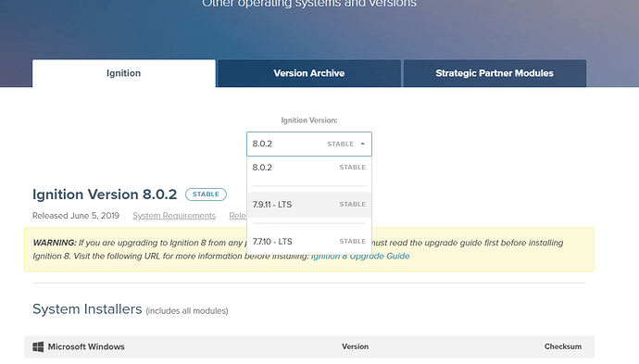
Task: Click the dropdown caret arrow icon
Action: [363, 144]
